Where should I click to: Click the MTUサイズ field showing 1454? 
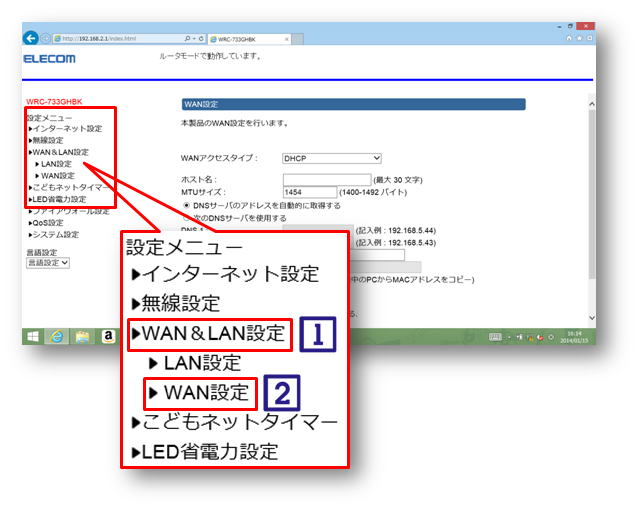pos(310,192)
